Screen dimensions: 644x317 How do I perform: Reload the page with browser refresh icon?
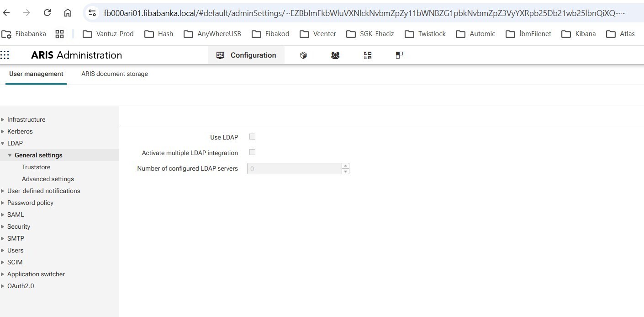(47, 13)
